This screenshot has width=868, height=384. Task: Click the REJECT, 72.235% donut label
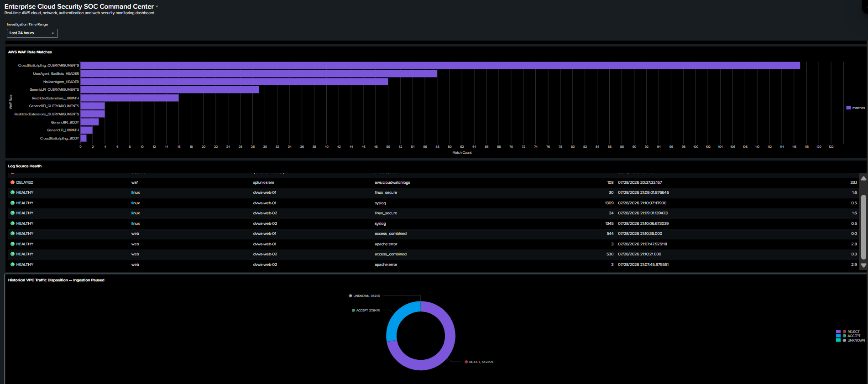click(481, 362)
